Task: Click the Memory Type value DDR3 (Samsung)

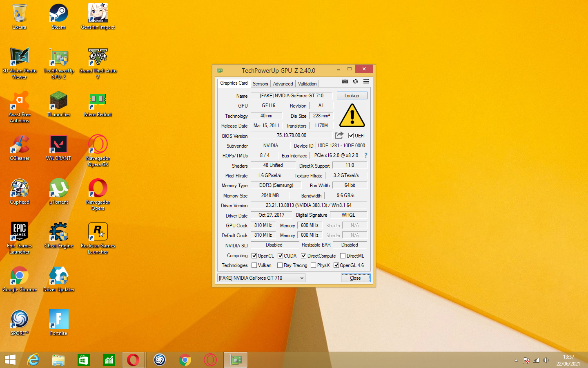Action: pos(276,185)
